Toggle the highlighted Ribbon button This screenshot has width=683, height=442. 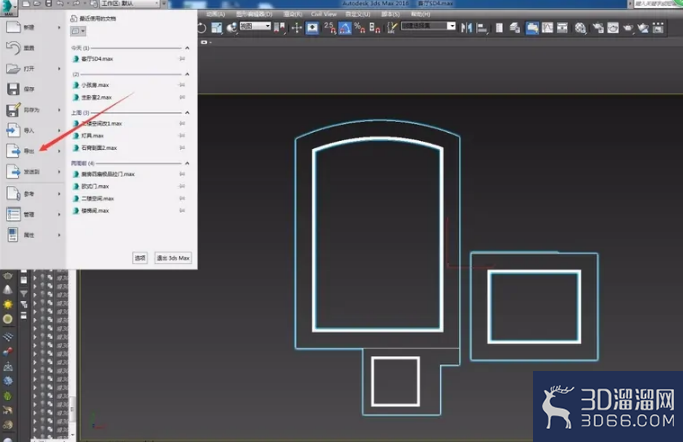pos(532,28)
